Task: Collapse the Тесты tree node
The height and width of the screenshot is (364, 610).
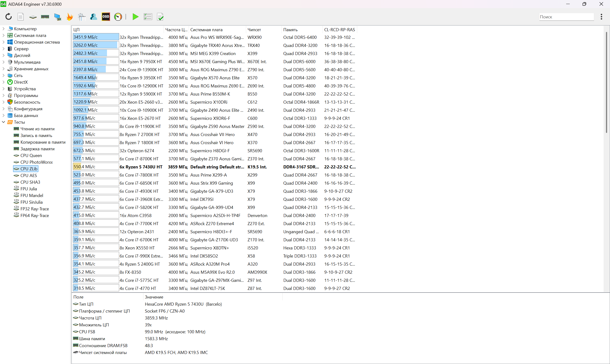Action: click(x=3, y=122)
